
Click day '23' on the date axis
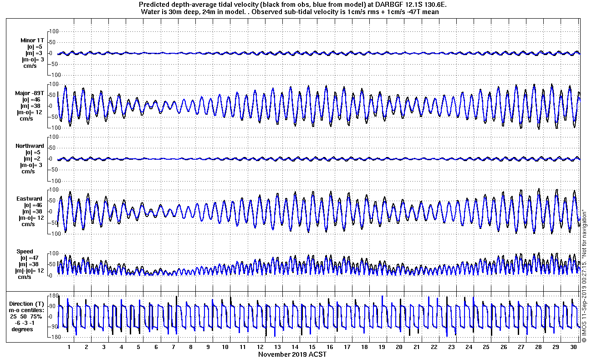point(451,347)
